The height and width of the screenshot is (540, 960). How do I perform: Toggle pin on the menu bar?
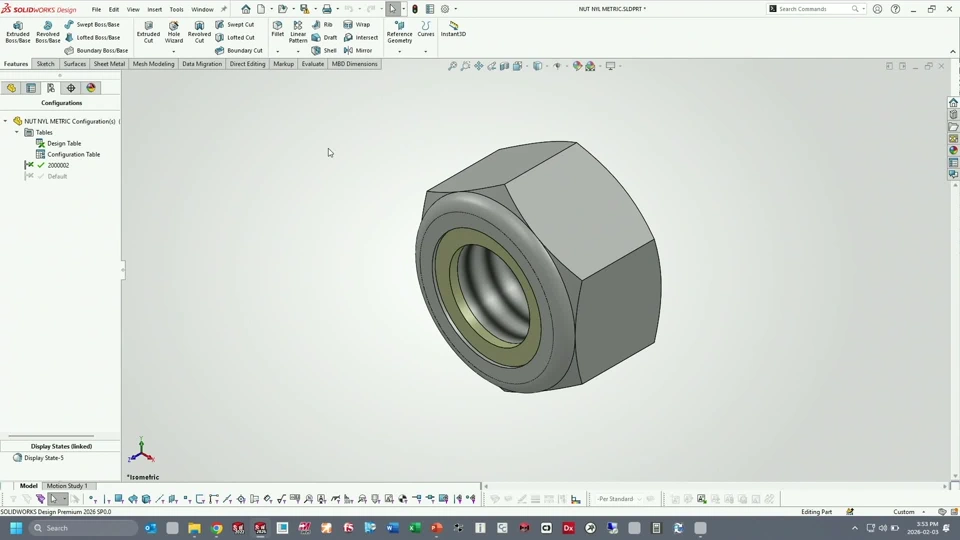[223, 9]
